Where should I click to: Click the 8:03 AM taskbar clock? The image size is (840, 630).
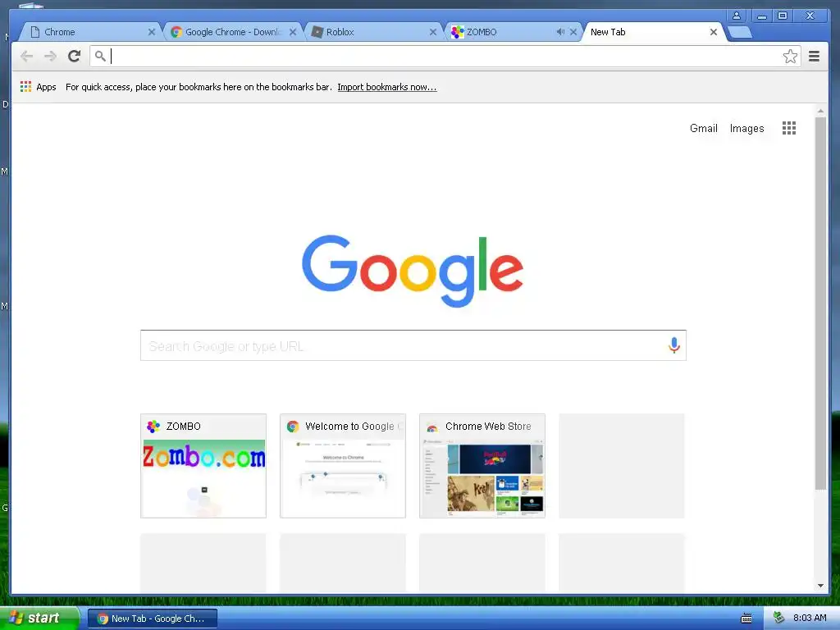(810, 618)
